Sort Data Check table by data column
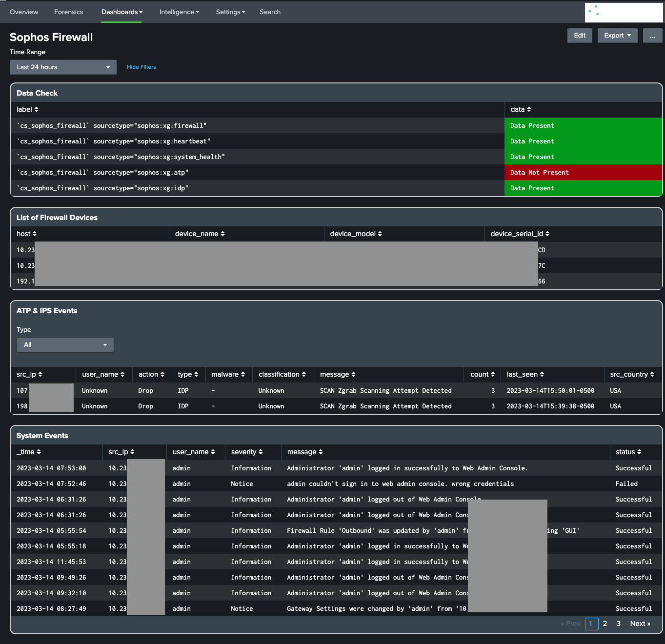The height and width of the screenshot is (644, 665). (521, 109)
